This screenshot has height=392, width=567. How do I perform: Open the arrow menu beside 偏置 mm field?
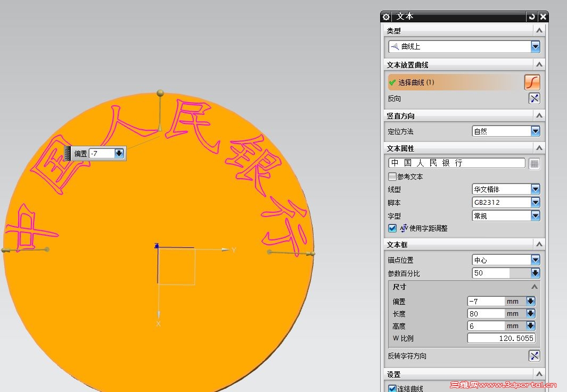click(530, 301)
